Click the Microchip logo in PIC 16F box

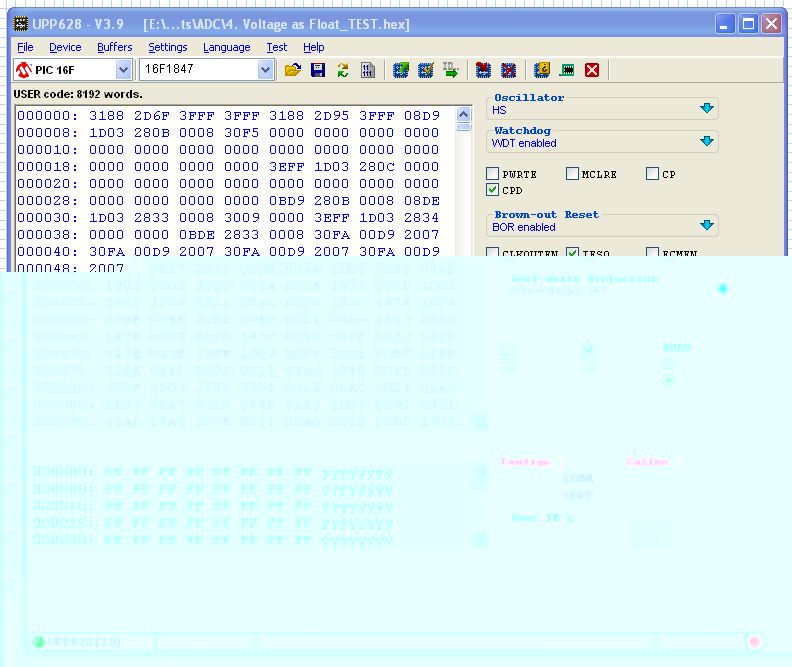click(23, 70)
